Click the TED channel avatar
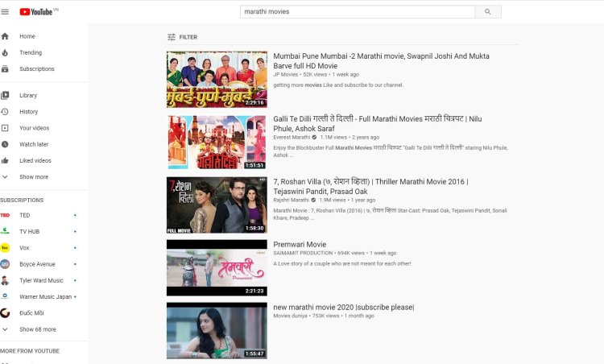Screen dimensions: 604x364 [5, 215]
